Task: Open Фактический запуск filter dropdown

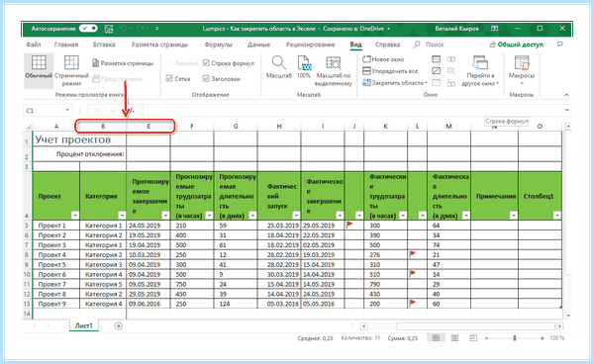Action: pos(296,216)
